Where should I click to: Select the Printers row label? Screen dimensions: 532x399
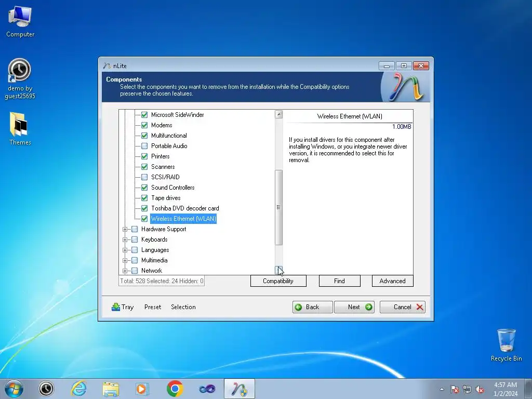[160, 156]
